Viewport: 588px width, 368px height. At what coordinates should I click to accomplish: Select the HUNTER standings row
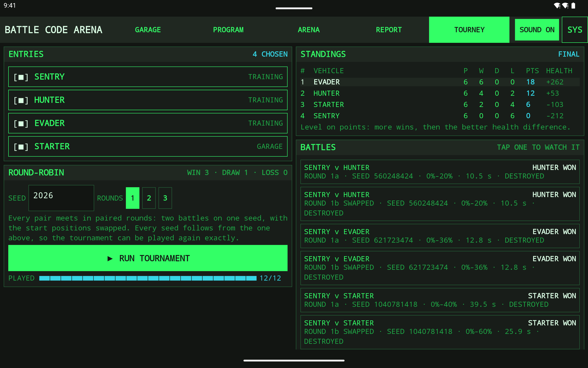(440, 93)
